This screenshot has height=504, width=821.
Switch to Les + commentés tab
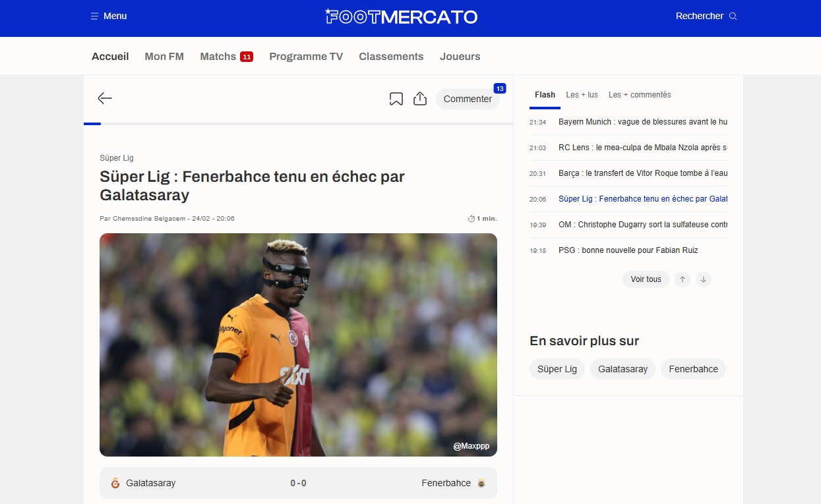[x=640, y=95]
